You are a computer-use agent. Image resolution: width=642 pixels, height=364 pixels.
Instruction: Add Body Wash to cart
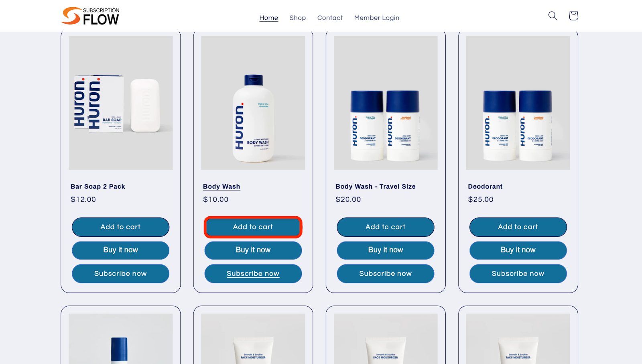pyautogui.click(x=253, y=227)
